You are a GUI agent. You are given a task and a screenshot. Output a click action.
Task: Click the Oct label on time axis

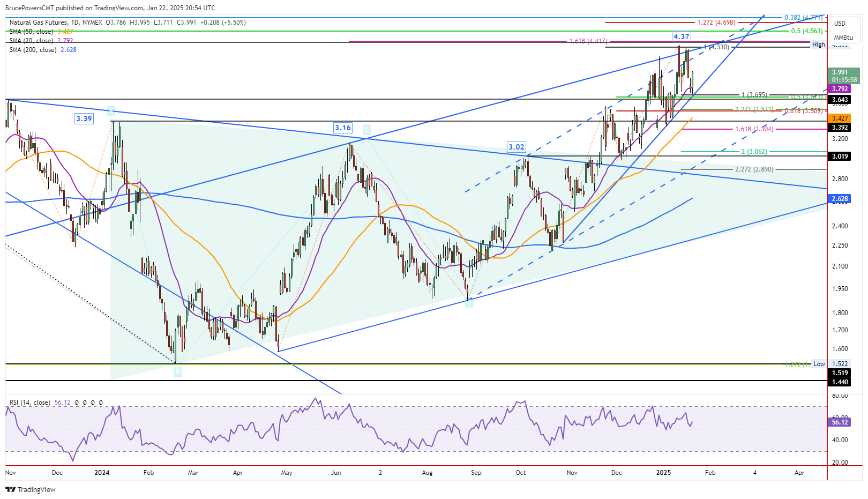pyautogui.click(x=521, y=473)
